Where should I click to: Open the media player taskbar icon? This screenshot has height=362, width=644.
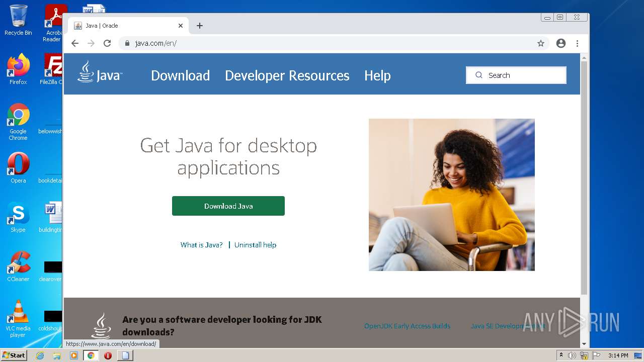[x=74, y=355]
